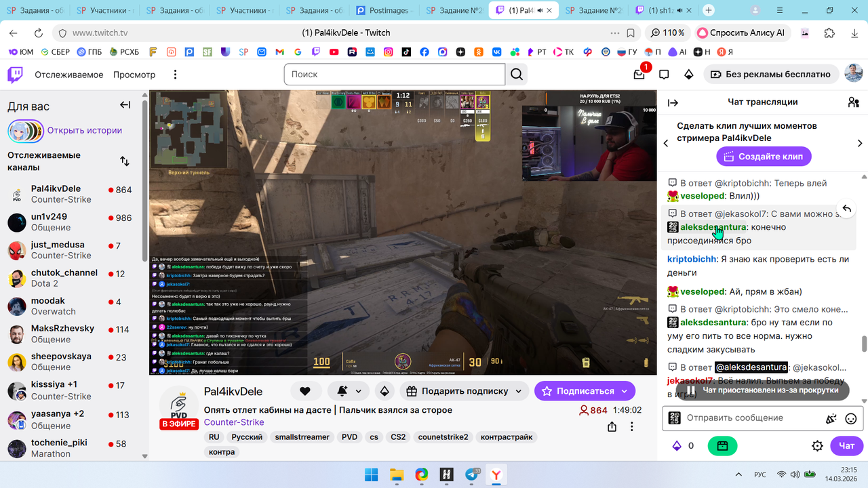Click the Без рекламы бесплатно button
The width and height of the screenshot is (868, 488).
[x=771, y=75]
